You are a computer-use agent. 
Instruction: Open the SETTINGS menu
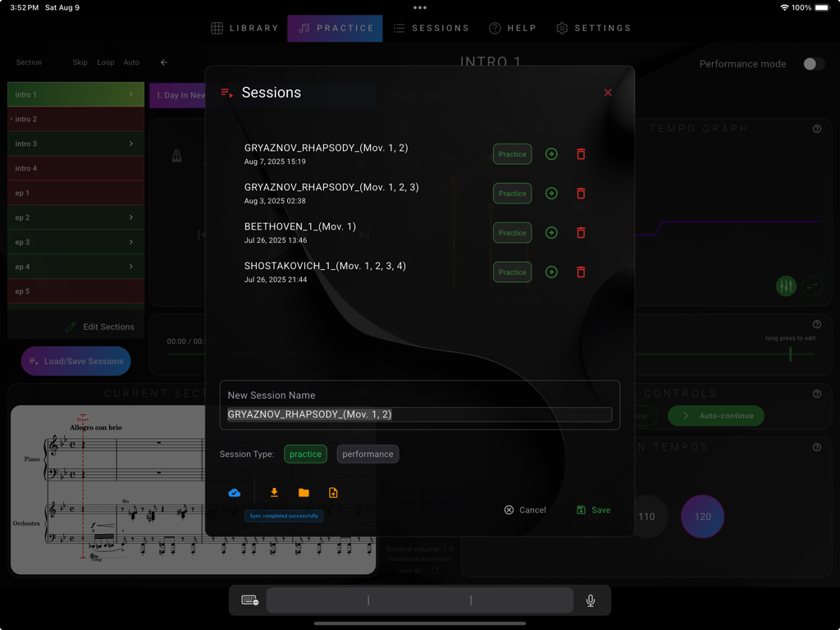click(593, 27)
